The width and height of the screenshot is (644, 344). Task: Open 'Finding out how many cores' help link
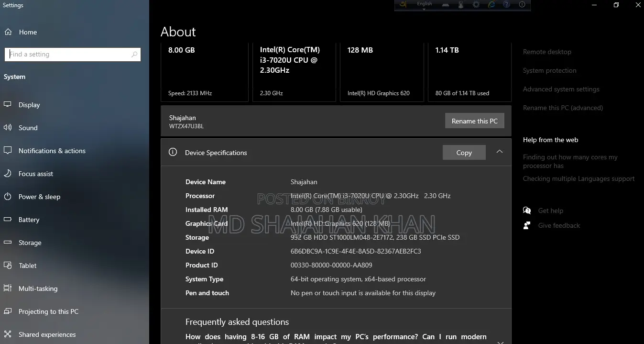click(570, 161)
